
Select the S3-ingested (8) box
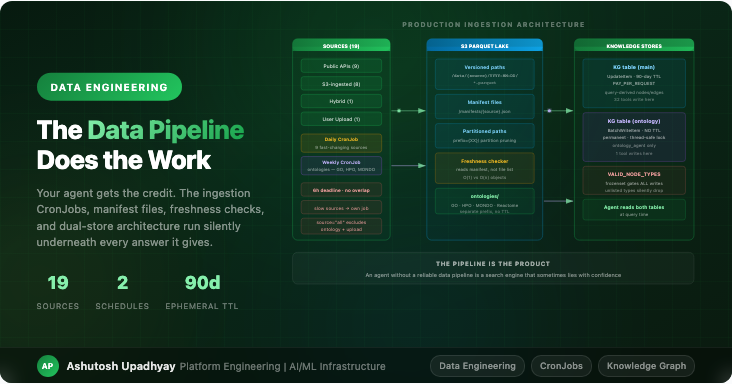(341, 84)
